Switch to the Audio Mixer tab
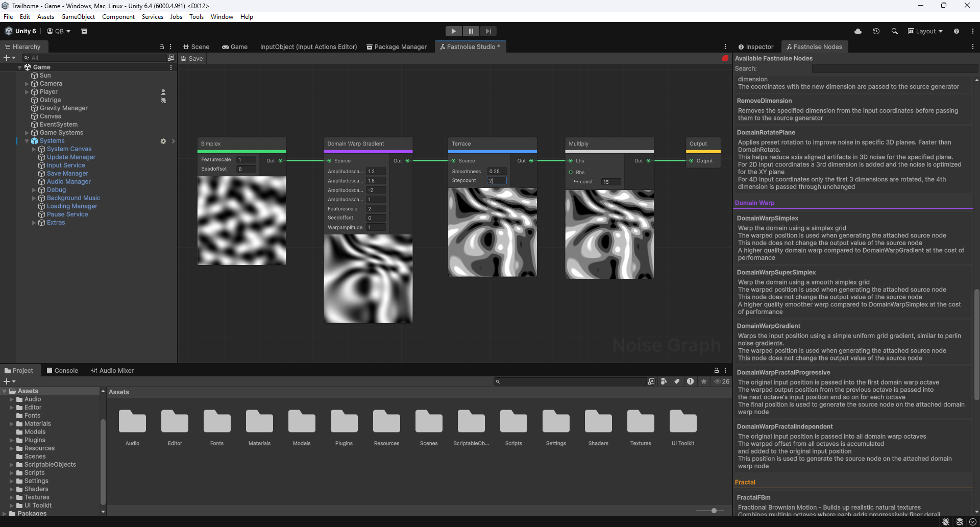 [x=112, y=370]
